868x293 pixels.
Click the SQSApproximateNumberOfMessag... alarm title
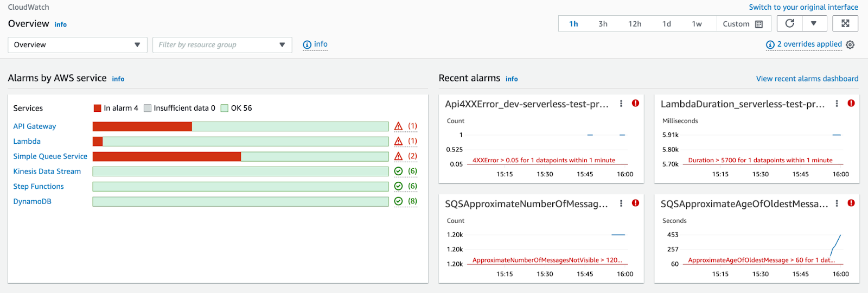click(x=526, y=204)
